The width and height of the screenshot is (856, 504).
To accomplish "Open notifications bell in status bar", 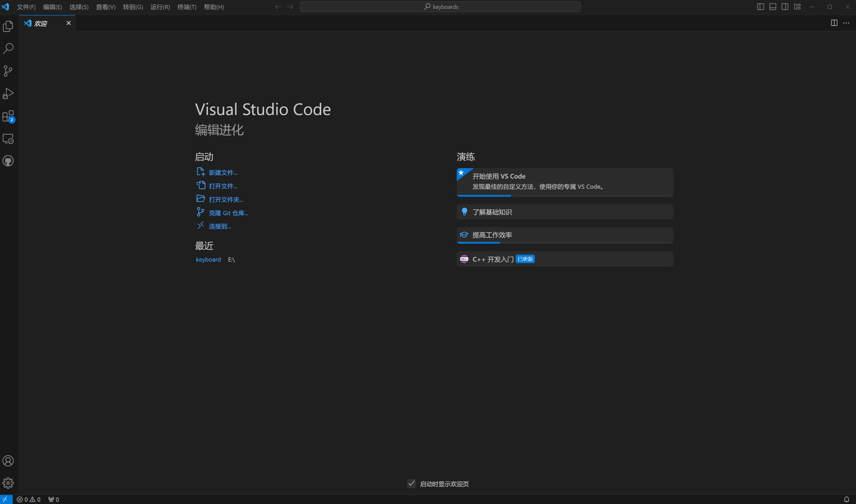I will tap(846, 499).
